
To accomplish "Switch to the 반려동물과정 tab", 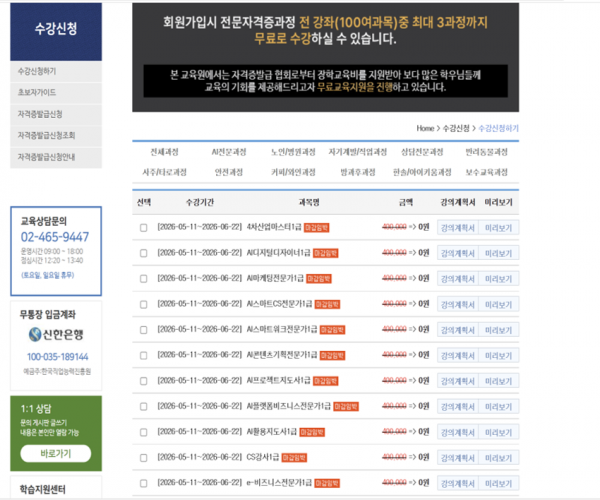I will (x=486, y=152).
